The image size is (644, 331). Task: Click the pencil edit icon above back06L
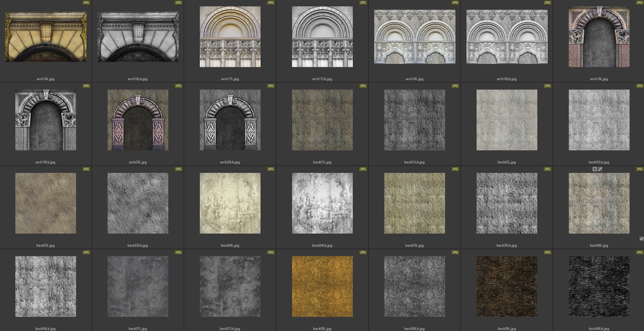tap(601, 169)
